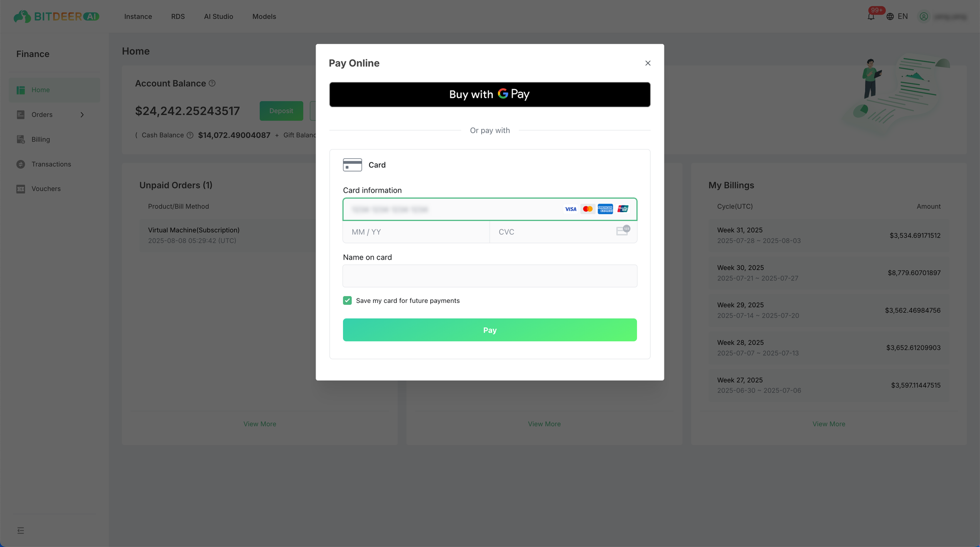
Task: Uncheck Save my card for future payments
Action: pyautogui.click(x=347, y=300)
